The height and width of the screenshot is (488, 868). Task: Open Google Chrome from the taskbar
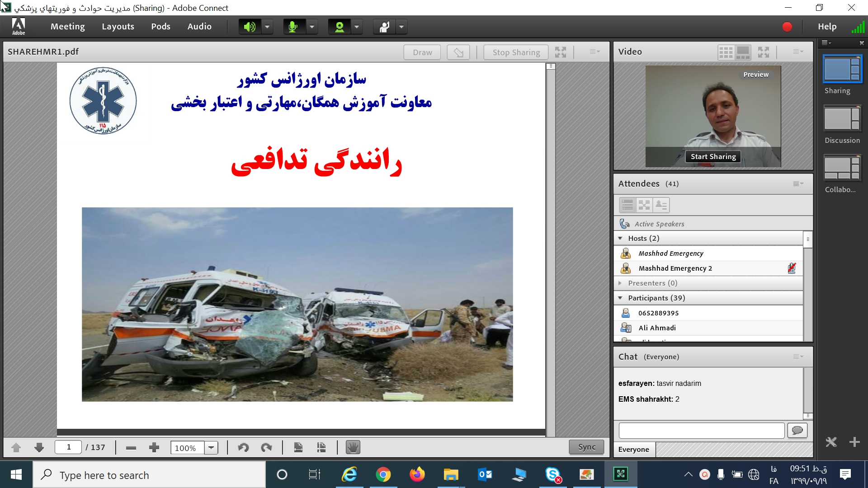383,474
